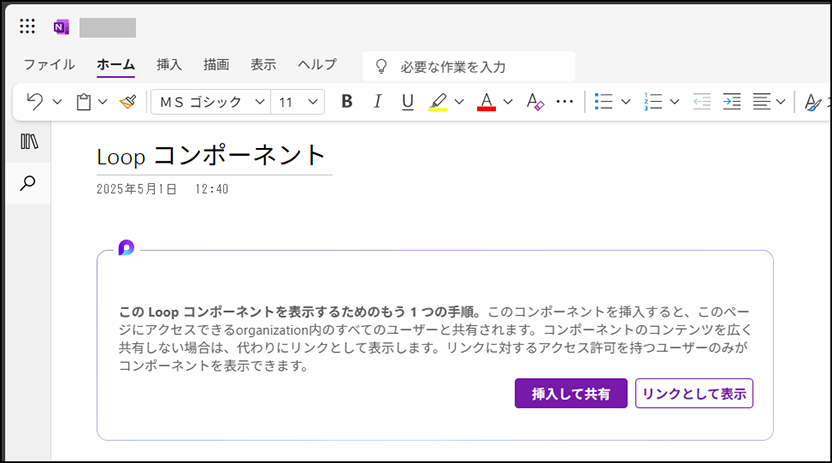Screen dimensions: 832x463
Task: Expand the bullet styles dropdown arrow
Action: (x=626, y=101)
